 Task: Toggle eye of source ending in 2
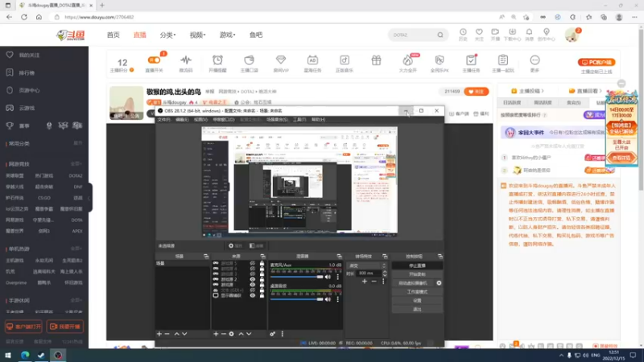point(252,279)
